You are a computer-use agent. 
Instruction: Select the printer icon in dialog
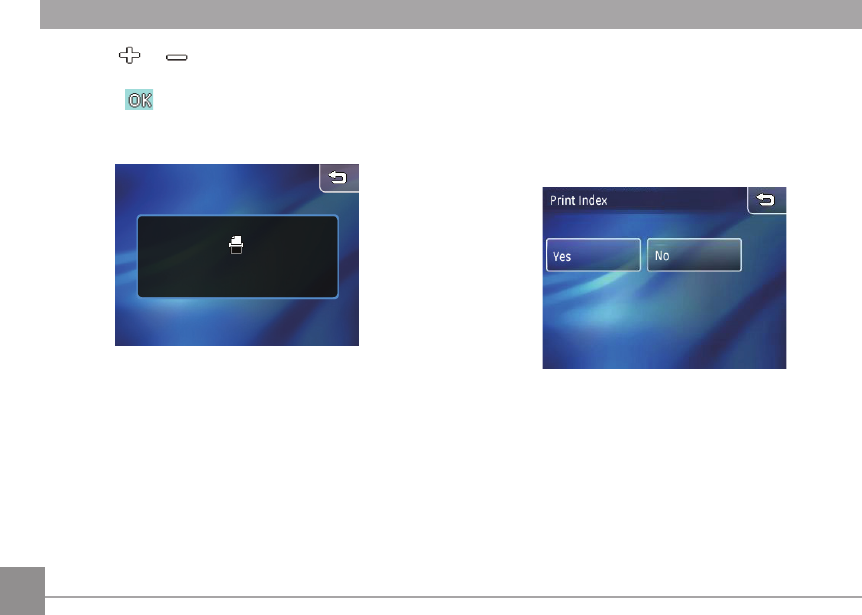(x=236, y=245)
